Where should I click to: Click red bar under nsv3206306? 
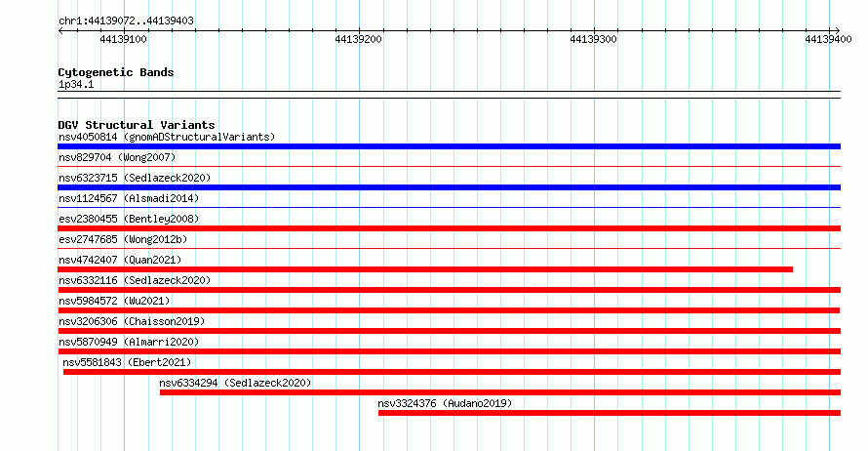tap(449, 331)
